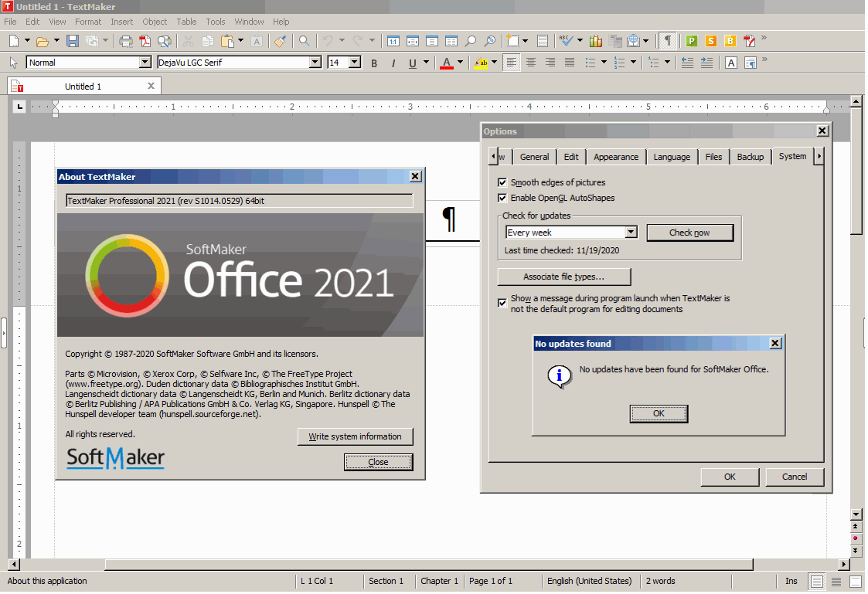Viewport: 868px width, 594px height.
Task: Toggle default program message checkbox
Action: 502,303
